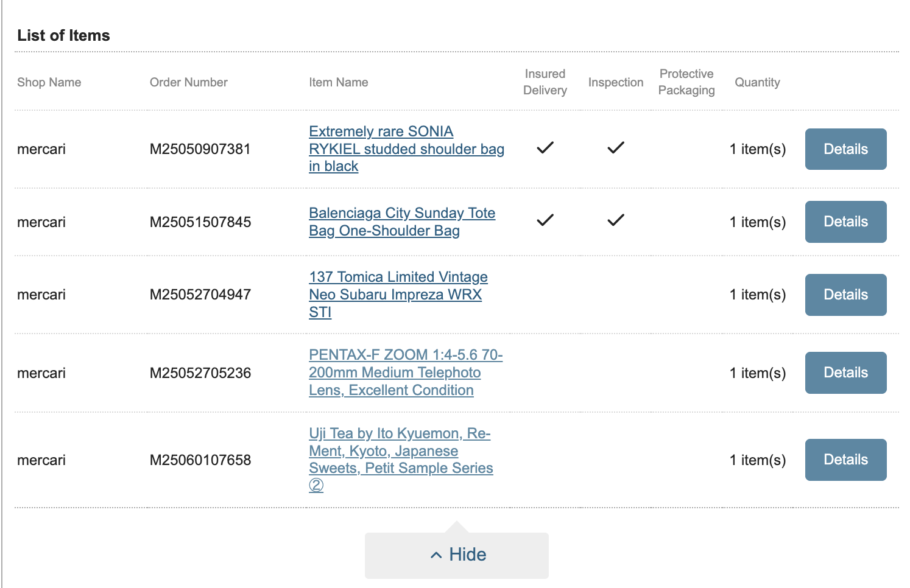Click mercari shop name in Uji Tea row
This screenshot has width=910, height=588.
[x=41, y=460]
